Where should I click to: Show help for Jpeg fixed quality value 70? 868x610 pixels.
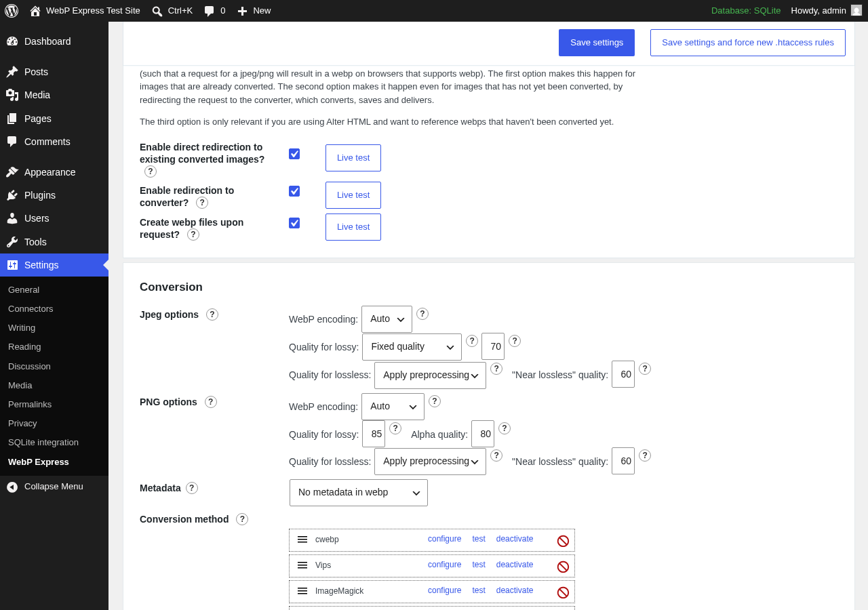[515, 341]
